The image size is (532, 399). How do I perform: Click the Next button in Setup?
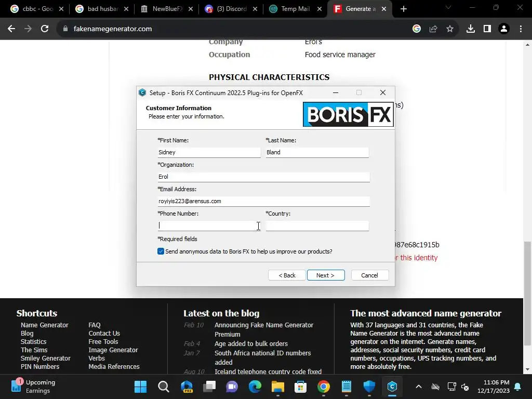[326, 275]
